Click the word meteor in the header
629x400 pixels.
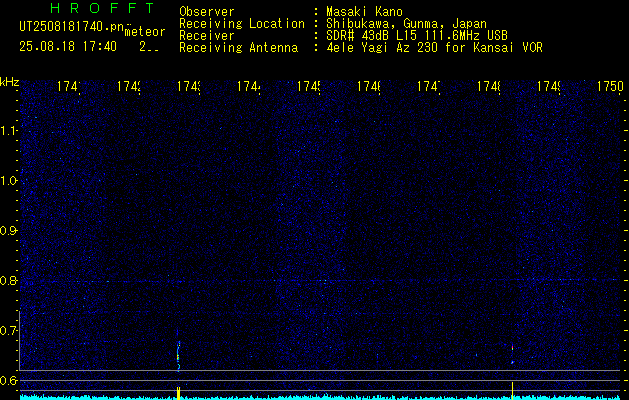pyautogui.click(x=145, y=32)
